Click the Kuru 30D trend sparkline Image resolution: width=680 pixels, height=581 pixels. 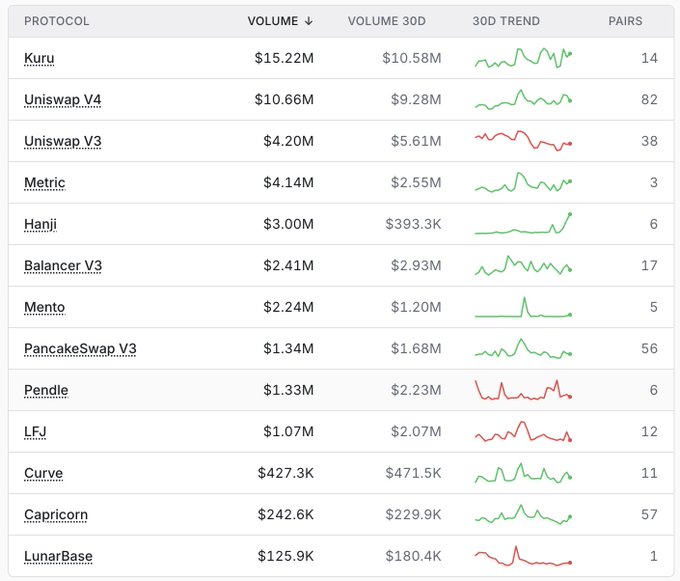(523, 58)
